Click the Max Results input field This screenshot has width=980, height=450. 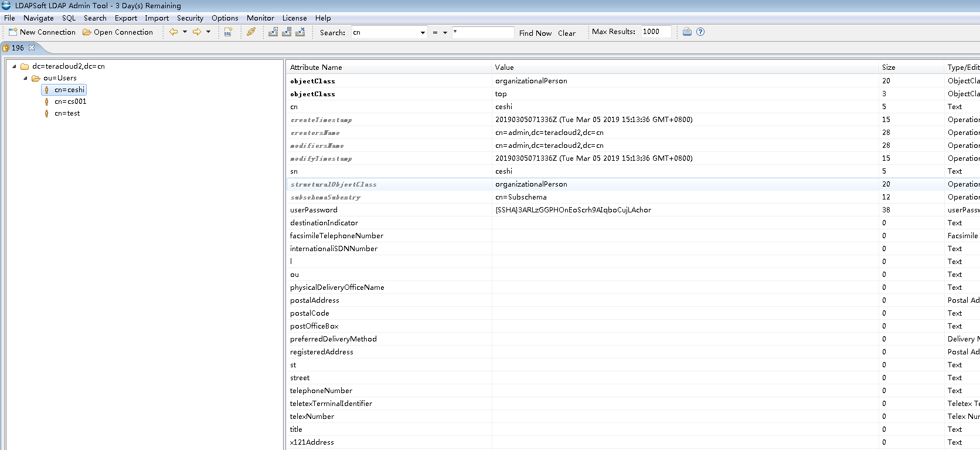pyautogui.click(x=656, y=32)
